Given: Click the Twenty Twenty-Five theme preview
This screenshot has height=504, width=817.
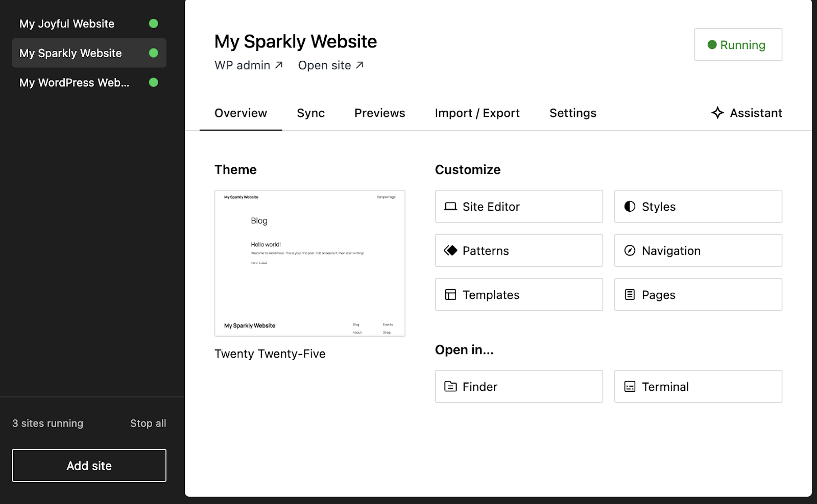Looking at the screenshot, I should point(309,263).
